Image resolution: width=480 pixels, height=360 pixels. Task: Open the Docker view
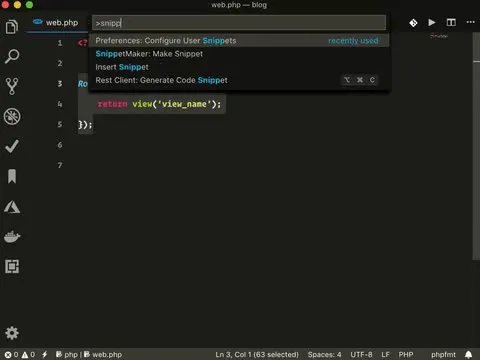click(12, 236)
